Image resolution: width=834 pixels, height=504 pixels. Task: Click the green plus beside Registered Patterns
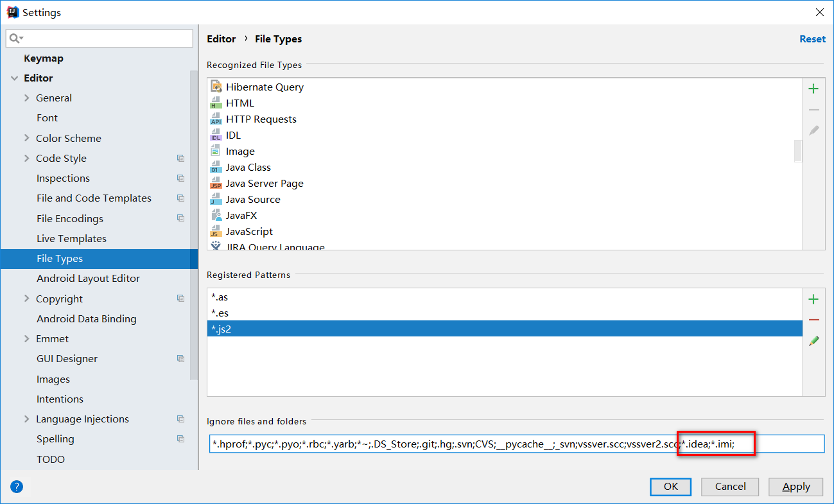click(813, 300)
